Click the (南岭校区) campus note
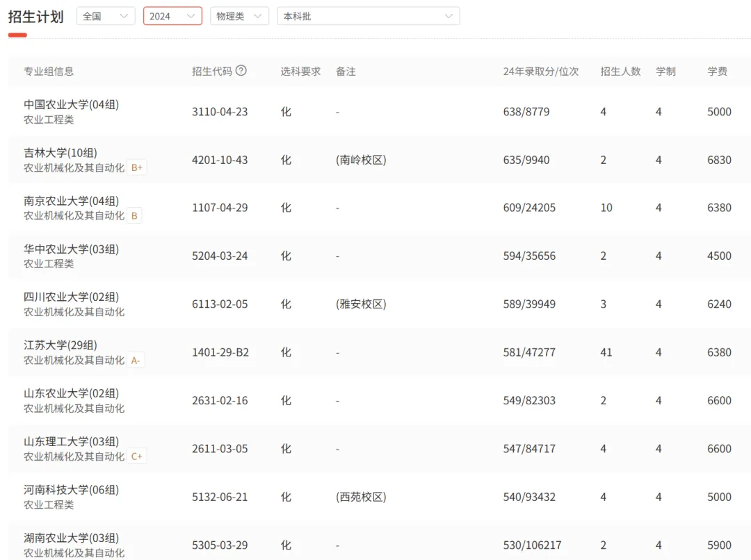Viewport: 751px width, 560px height. [361, 160]
